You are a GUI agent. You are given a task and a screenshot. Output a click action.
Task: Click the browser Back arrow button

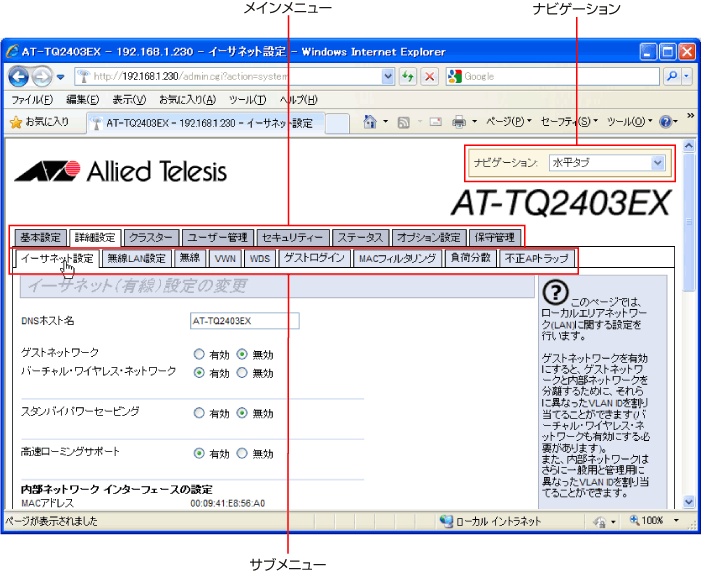[18, 77]
